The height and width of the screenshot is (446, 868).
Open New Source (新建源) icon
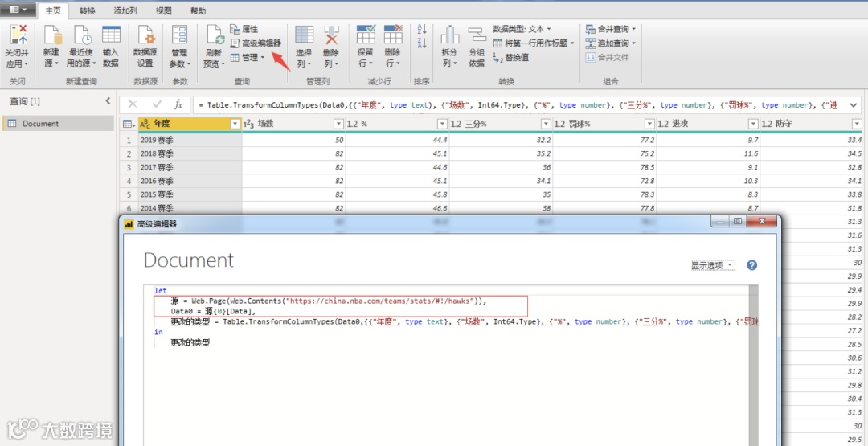51,36
